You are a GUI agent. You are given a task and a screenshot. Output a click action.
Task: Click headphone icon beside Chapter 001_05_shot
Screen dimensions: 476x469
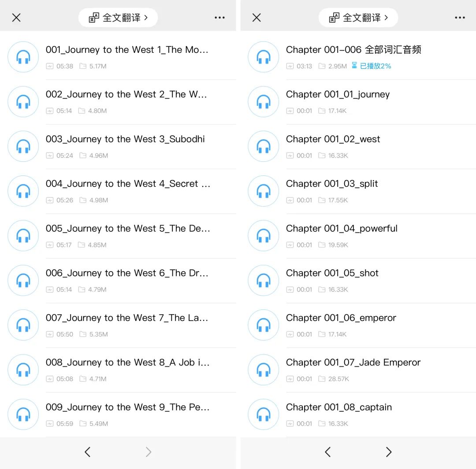click(264, 280)
